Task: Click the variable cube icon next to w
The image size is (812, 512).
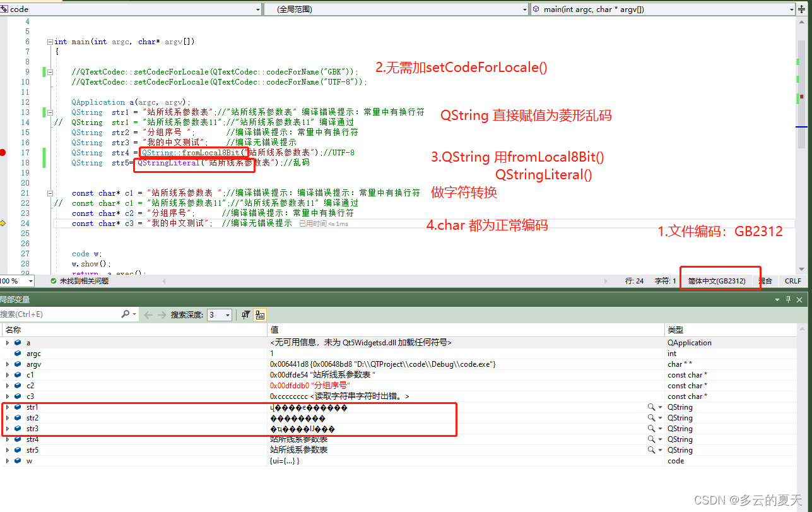Action: [x=18, y=461]
